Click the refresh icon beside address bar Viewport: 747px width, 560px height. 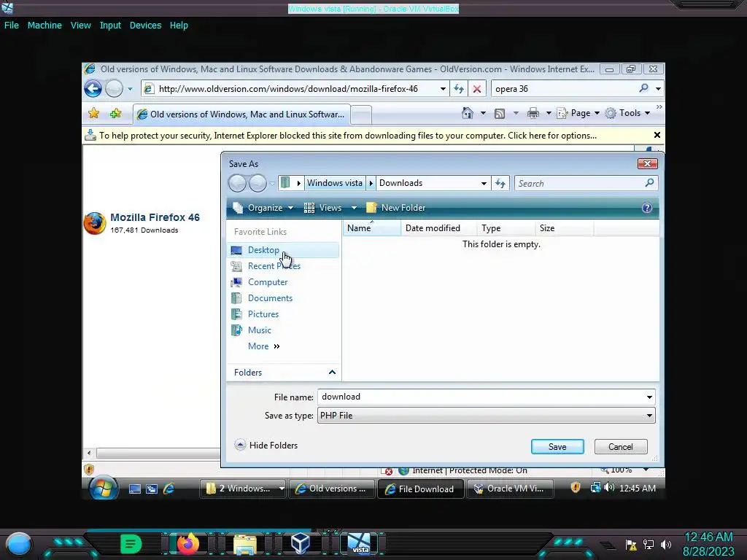pyautogui.click(x=459, y=88)
